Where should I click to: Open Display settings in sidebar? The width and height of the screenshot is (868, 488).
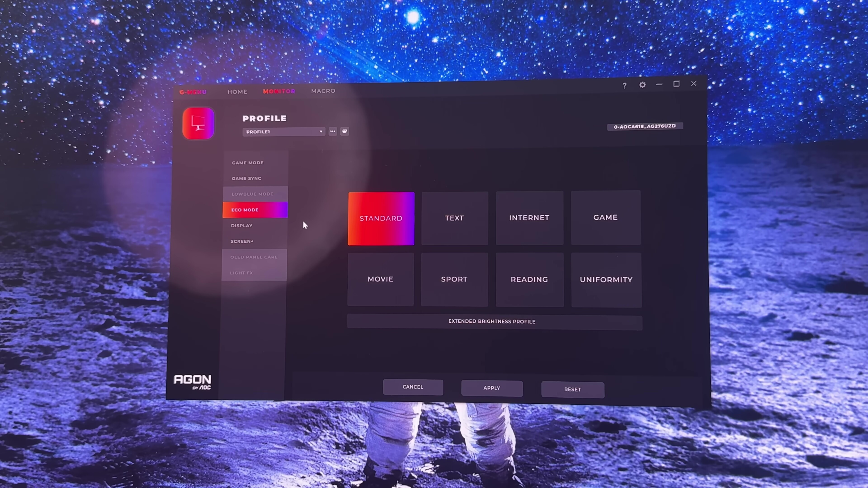pos(242,226)
